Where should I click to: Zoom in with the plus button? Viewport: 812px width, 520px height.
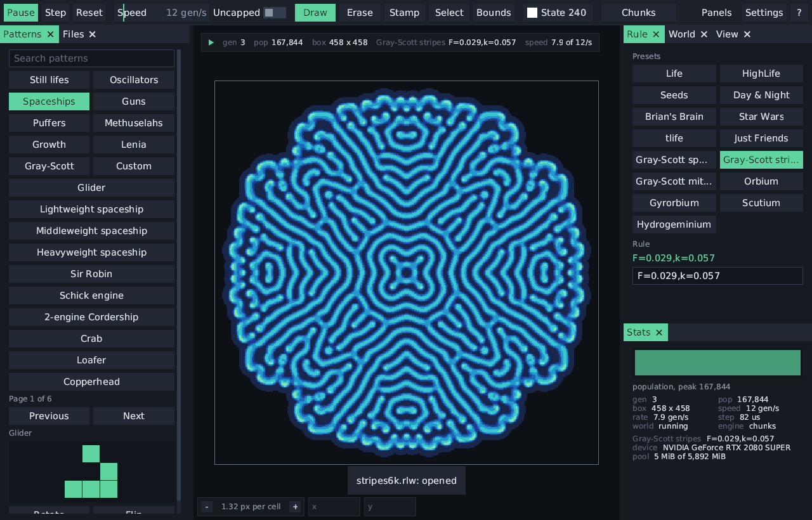[x=294, y=507]
